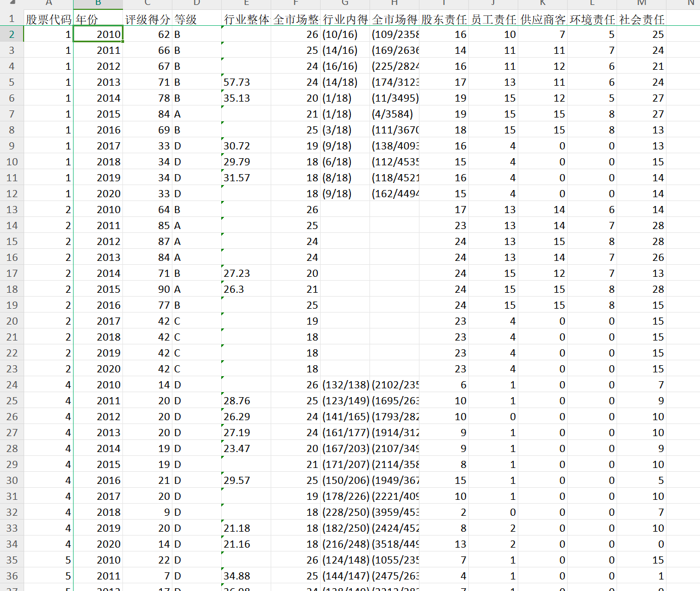Select the score cell 62 in row 2

147,34
